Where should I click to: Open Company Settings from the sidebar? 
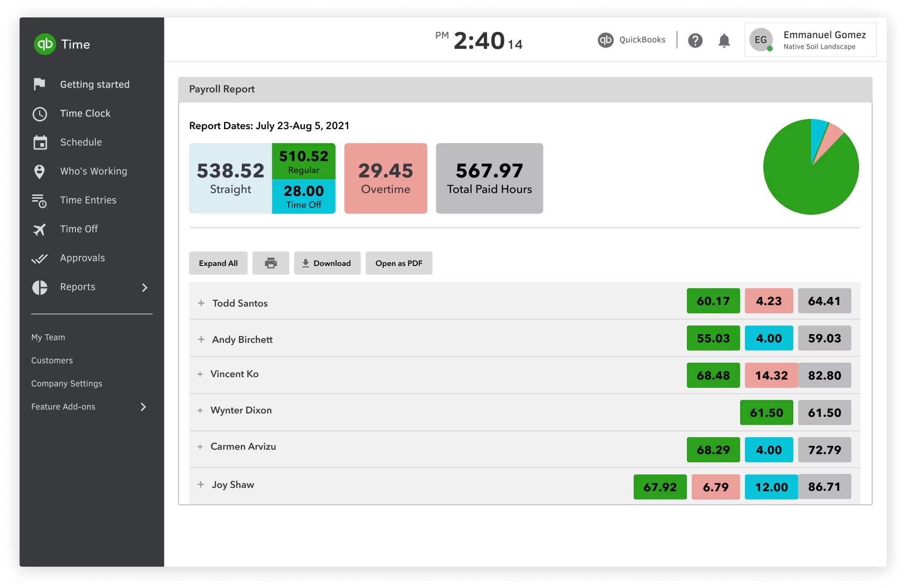(x=67, y=383)
